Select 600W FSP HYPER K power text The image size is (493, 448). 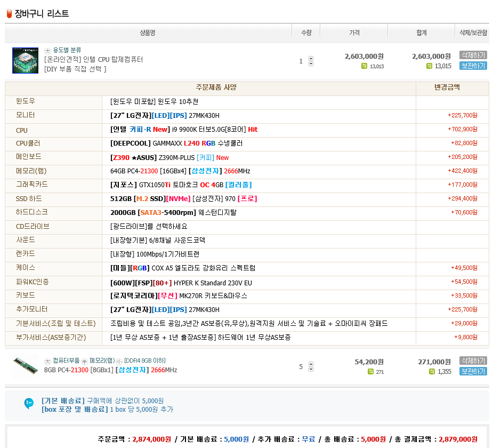tap(181, 283)
